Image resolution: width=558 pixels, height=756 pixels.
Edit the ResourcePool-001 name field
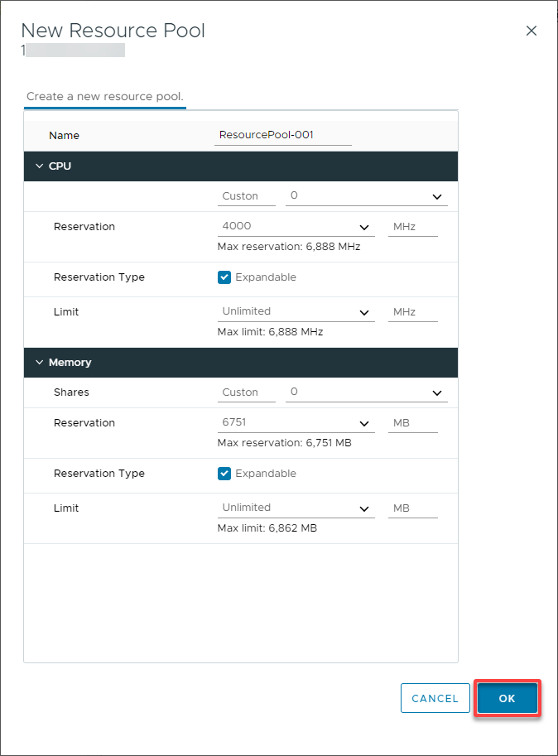click(x=283, y=135)
